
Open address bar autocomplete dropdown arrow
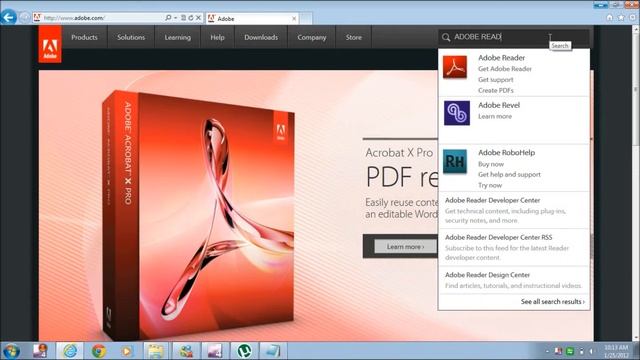176,18
